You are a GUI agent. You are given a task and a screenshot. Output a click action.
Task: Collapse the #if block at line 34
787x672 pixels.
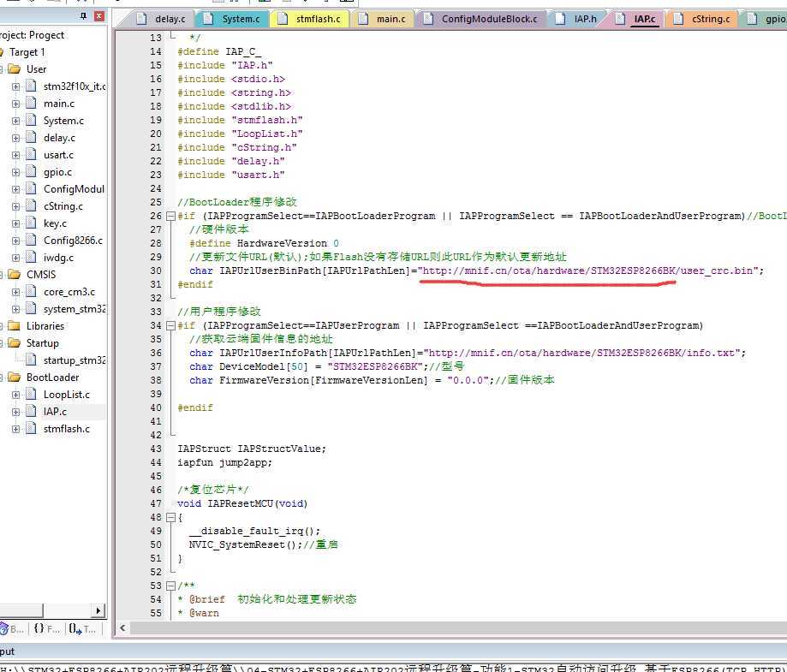coord(170,325)
